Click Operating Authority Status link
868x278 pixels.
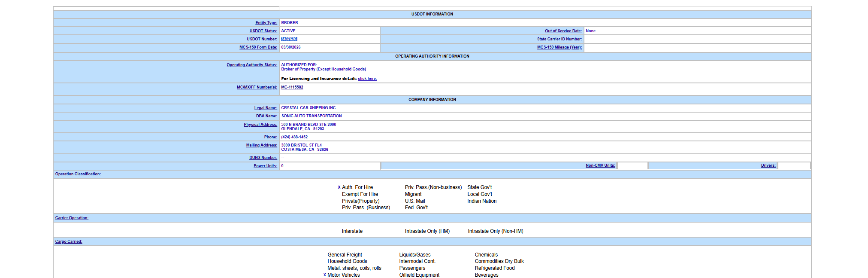coord(252,65)
